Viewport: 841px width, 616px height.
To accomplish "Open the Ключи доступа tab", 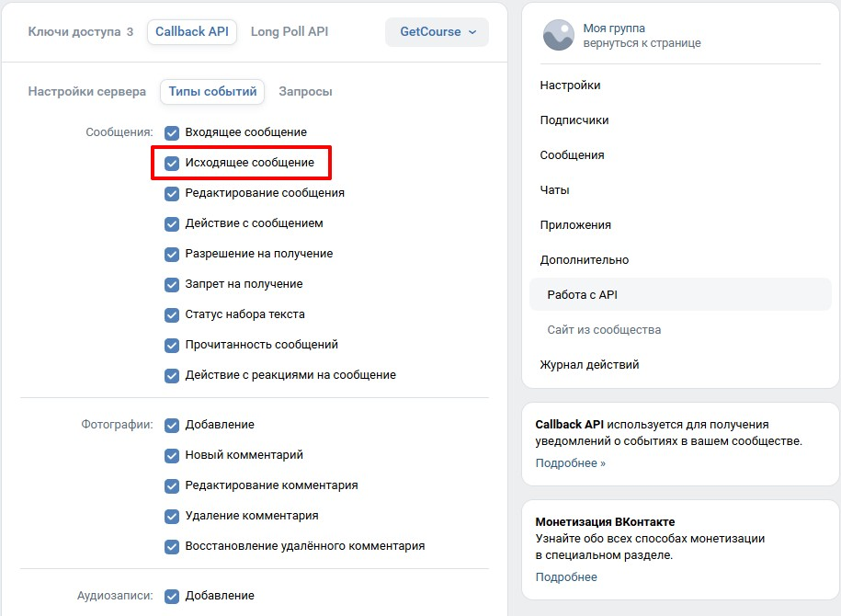I will click(80, 32).
